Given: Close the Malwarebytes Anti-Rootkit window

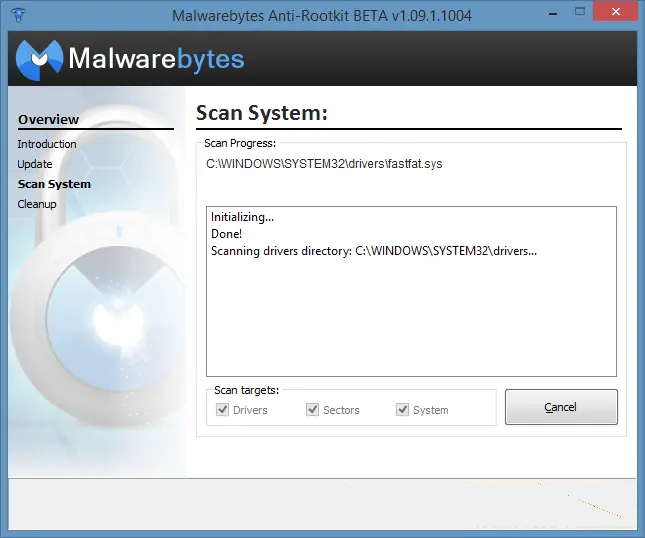Looking at the screenshot, I should 615,12.
